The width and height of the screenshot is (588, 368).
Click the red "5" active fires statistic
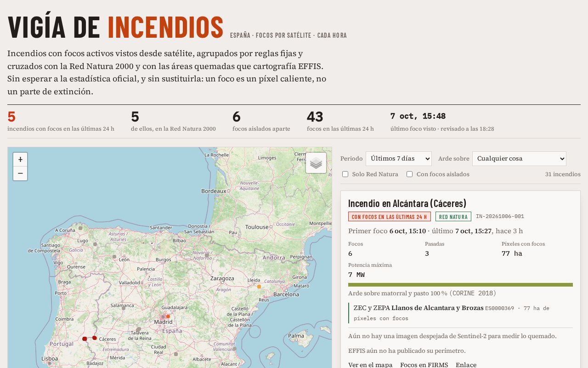11,117
